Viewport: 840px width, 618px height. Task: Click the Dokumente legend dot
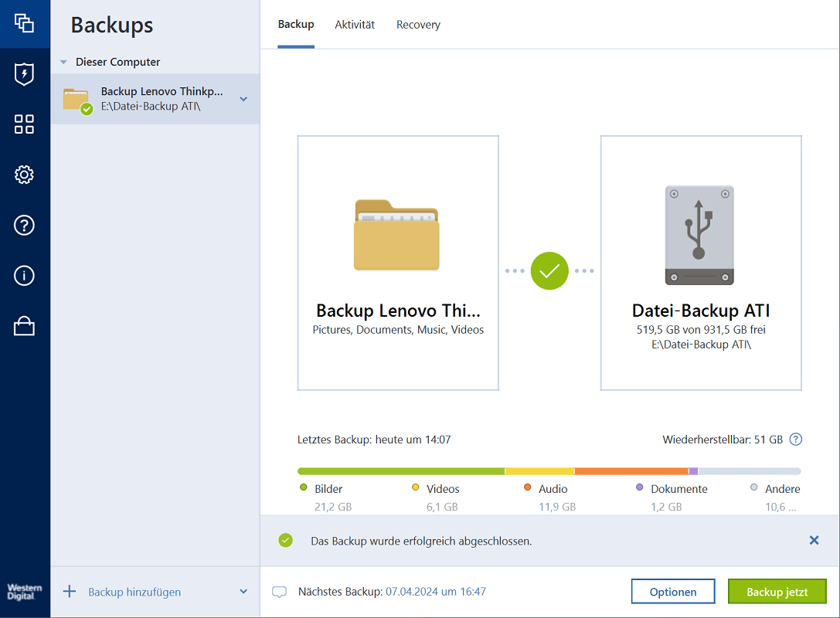639,487
